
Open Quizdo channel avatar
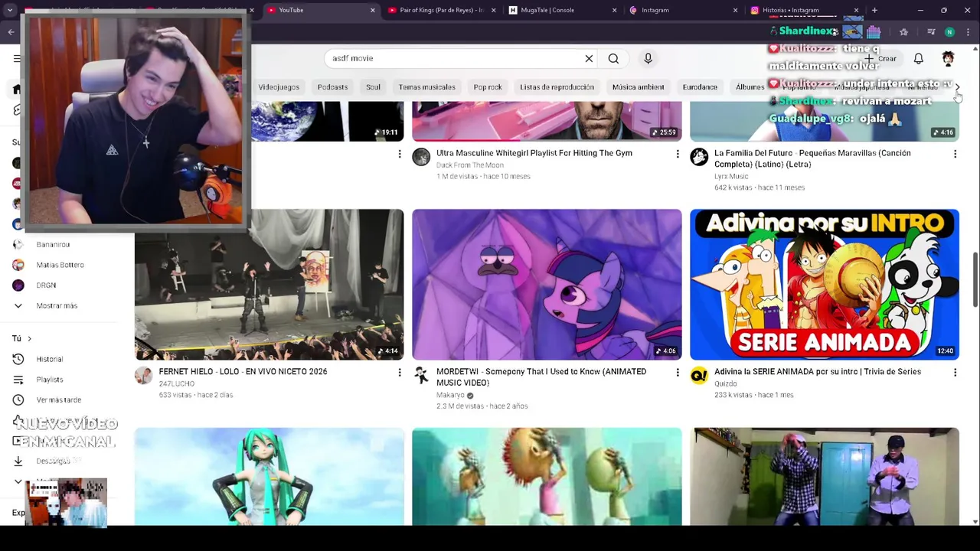pos(699,375)
